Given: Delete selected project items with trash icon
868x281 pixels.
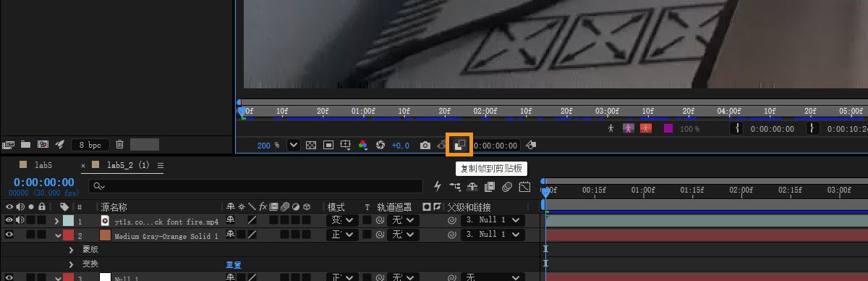Looking at the screenshot, I should pos(120,145).
